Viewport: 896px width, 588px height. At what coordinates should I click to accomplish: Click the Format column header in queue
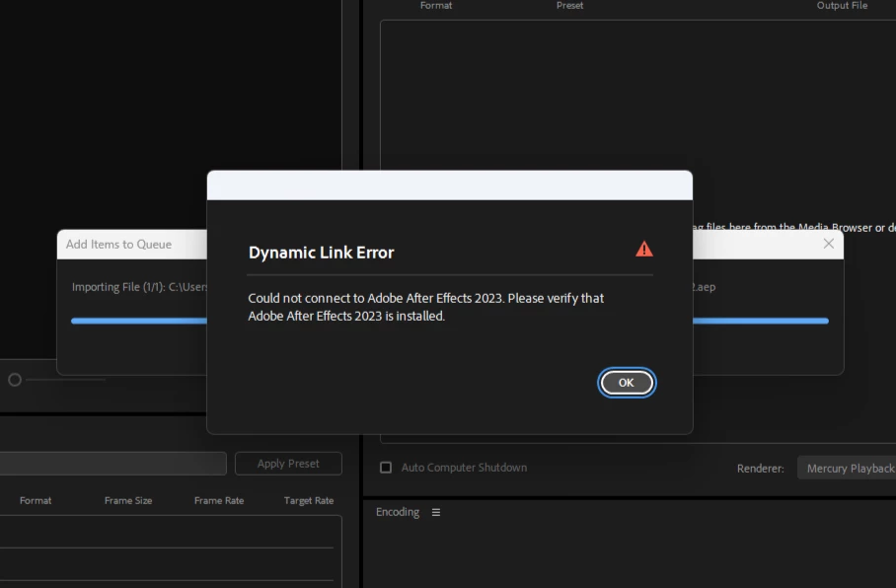pyautogui.click(x=436, y=5)
